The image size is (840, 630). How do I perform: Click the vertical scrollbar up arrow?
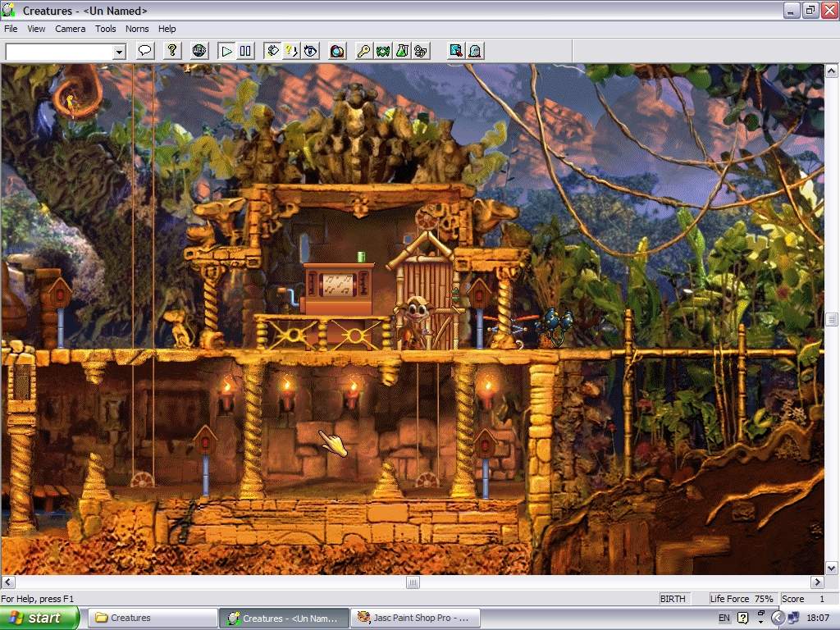(x=832, y=71)
